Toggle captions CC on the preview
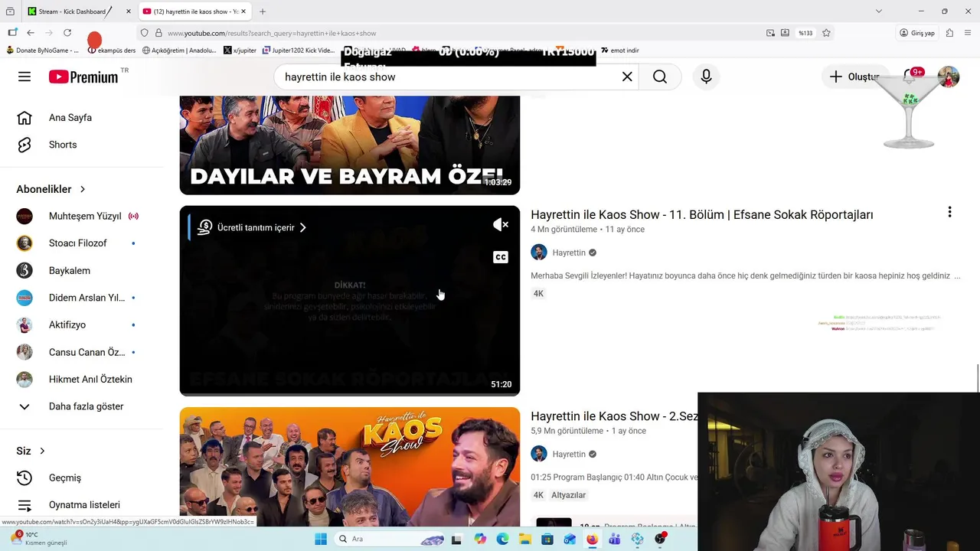980x551 pixels. click(501, 257)
